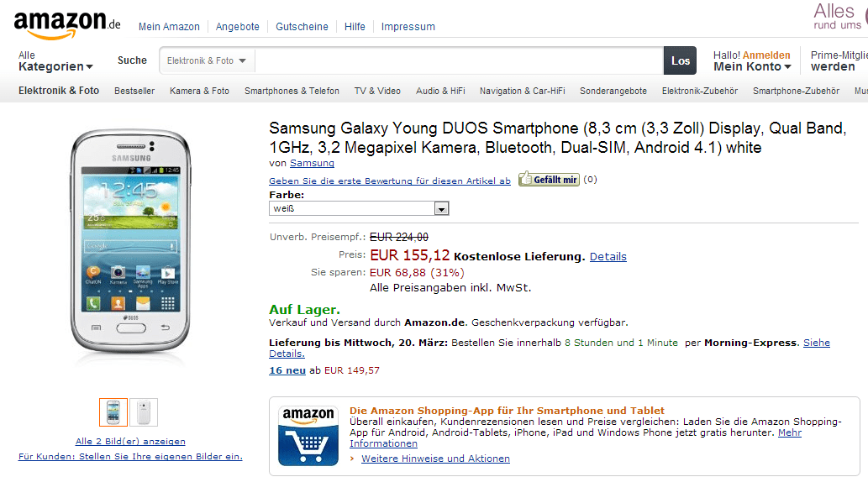Click the Amazon.de logo

(x=67, y=25)
